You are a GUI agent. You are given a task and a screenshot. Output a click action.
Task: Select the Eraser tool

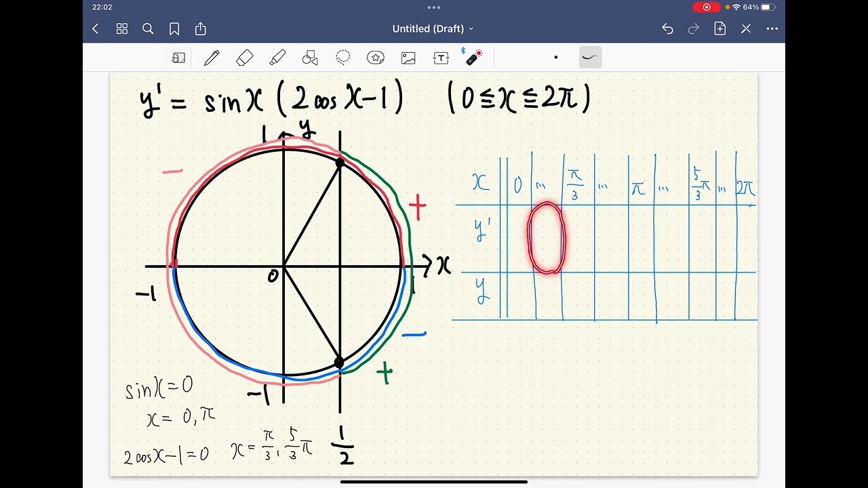click(x=244, y=58)
